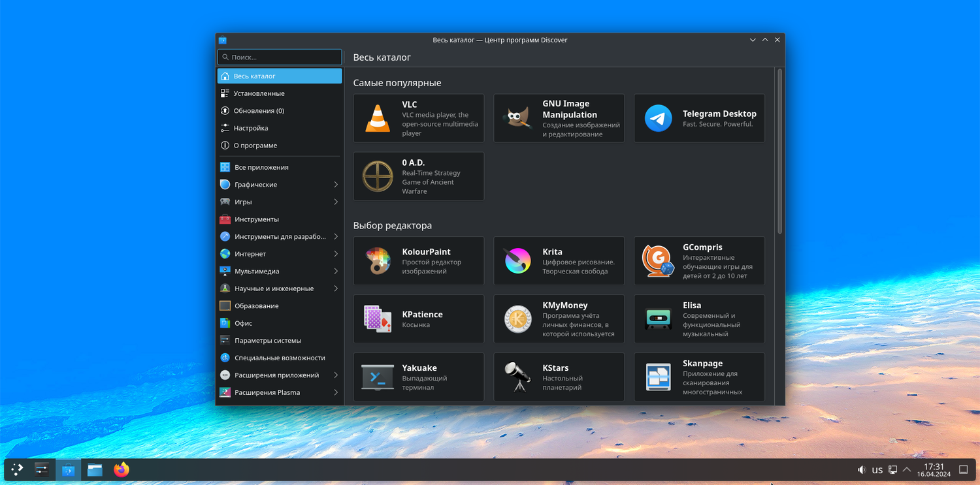
Task: Expand the Графические category arrow
Action: tap(336, 185)
